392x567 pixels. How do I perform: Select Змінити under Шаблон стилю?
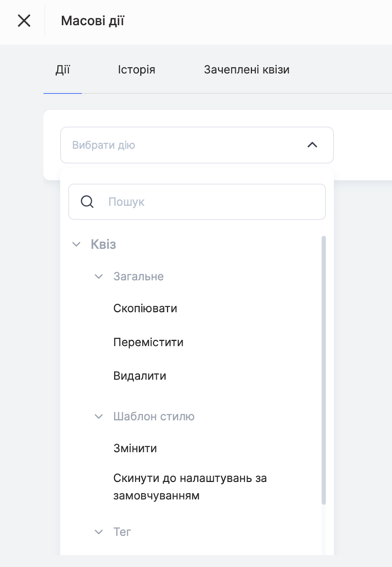pyautogui.click(x=135, y=448)
